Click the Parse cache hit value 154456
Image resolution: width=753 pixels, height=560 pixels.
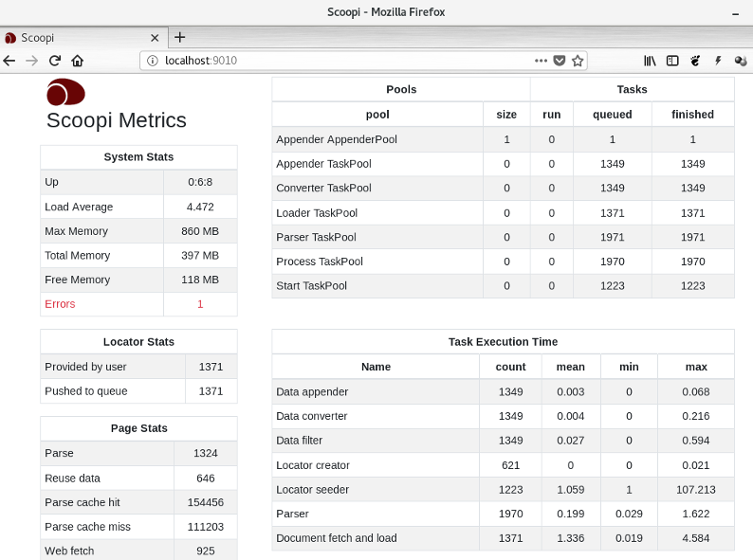pyautogui.click(x=206, y=502)
